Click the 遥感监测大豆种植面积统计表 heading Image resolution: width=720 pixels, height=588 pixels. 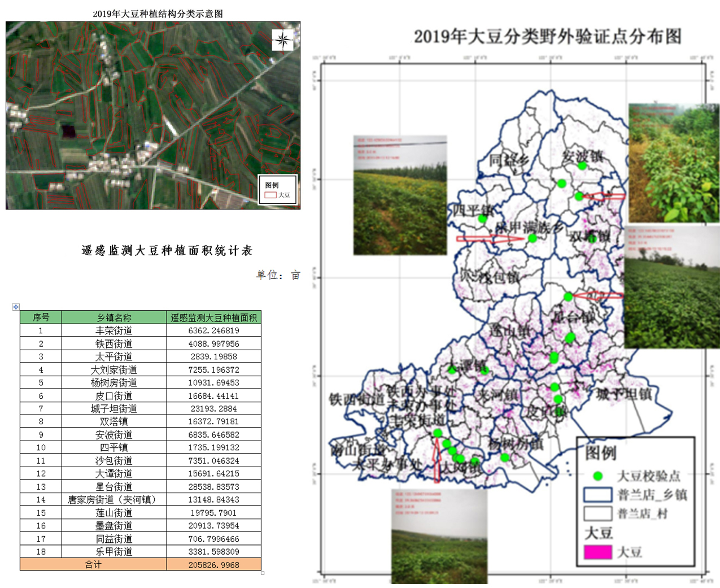[x=167, y=250]
